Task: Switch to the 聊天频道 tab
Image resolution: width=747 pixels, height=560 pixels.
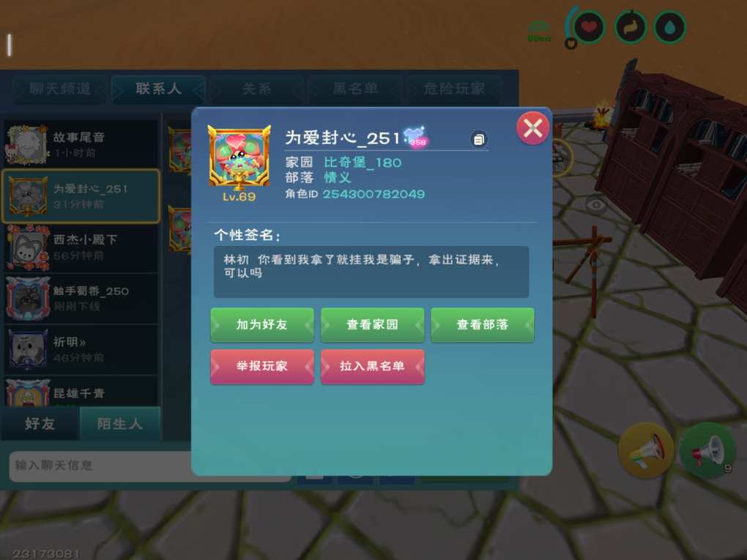Action: [x=59, y=89]
